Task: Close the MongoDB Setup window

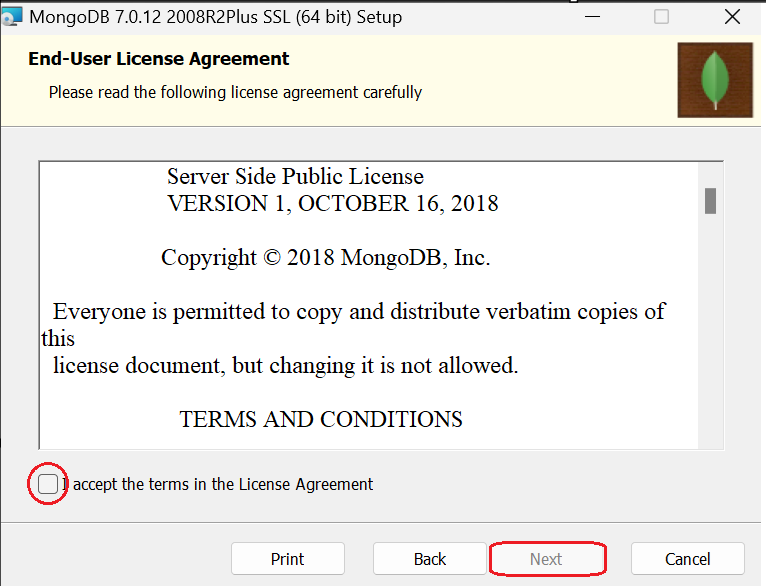Action: coord(732,17)
